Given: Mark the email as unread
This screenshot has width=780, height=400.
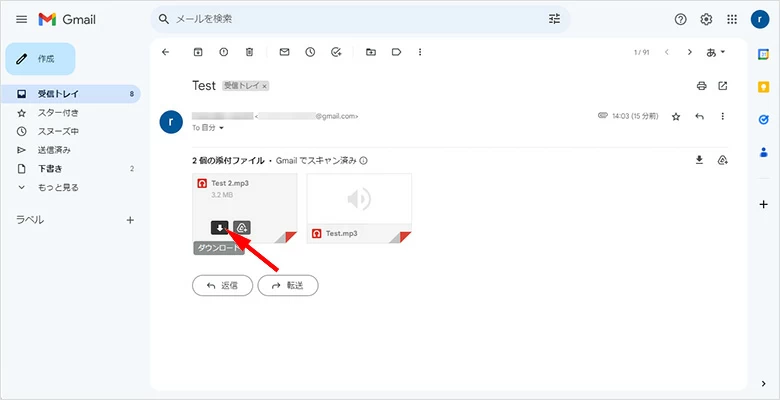Looking at the screenshot, I should pos(285,52).
